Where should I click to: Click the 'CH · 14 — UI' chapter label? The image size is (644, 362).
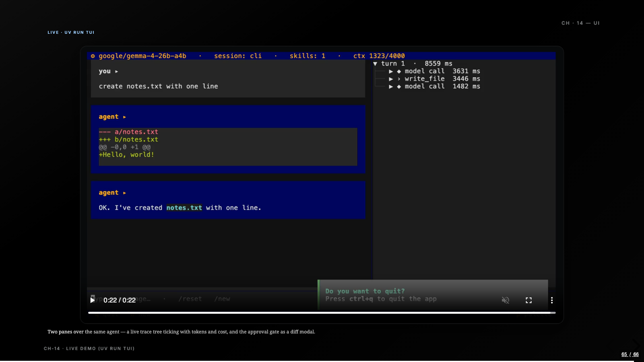[x=580, y=23]
